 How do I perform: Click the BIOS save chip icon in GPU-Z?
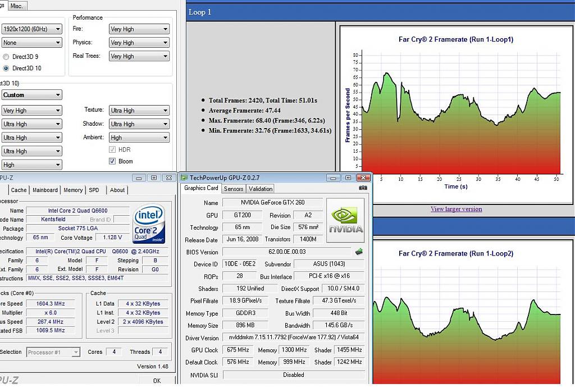click(x=359, y=252)
